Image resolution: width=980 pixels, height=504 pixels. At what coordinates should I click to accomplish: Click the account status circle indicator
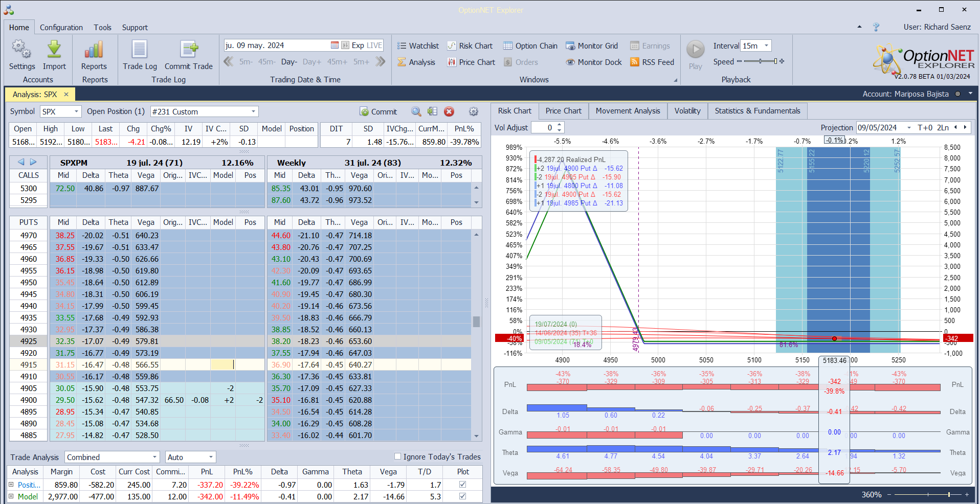[x=957, y=94]
